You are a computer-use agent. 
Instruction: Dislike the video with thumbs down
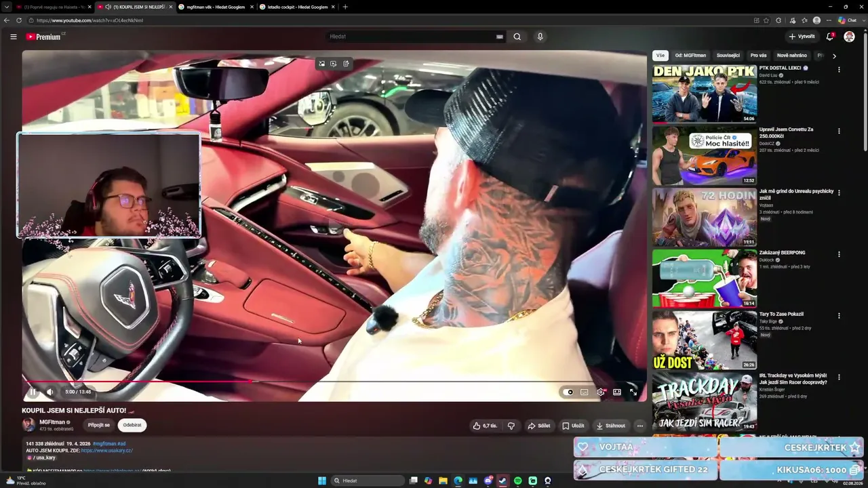(x=511, y=426)
